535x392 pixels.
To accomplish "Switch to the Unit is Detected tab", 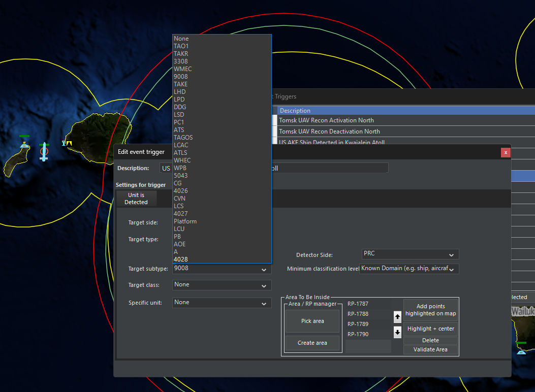I will coord(136,199).
